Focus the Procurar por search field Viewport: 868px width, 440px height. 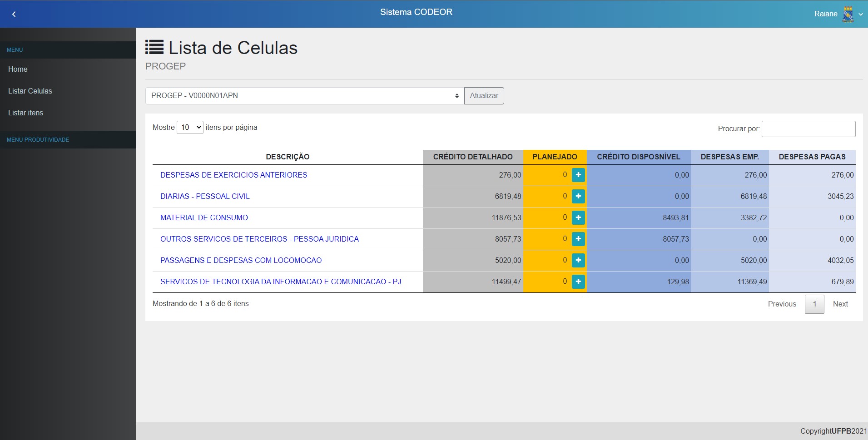(x=808, y=129)
